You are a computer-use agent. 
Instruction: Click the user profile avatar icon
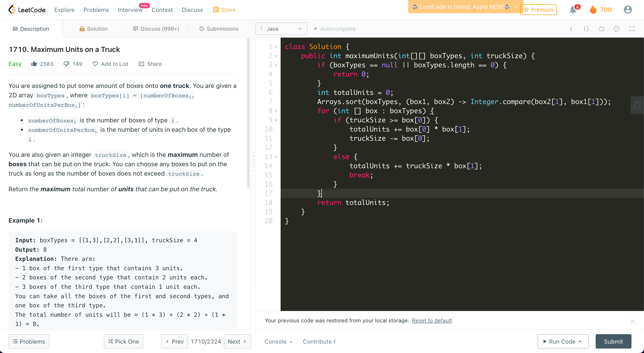tap(627, 10)
